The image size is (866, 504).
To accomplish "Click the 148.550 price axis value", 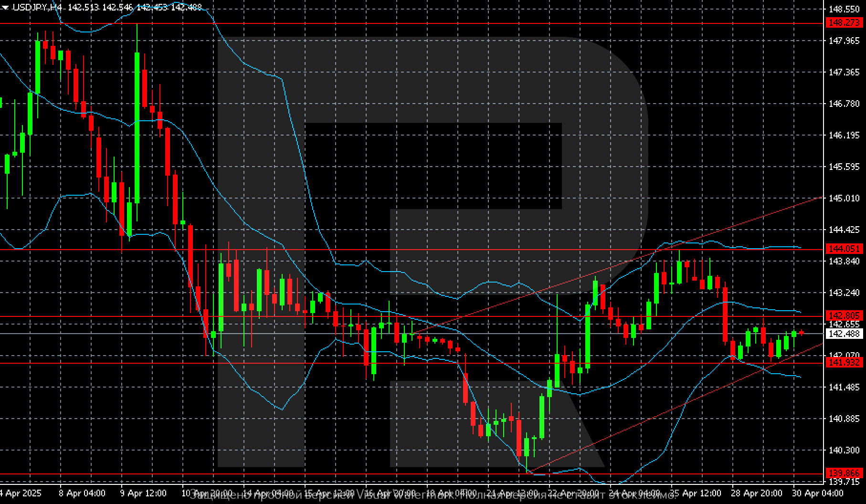I will click(844, 9).
